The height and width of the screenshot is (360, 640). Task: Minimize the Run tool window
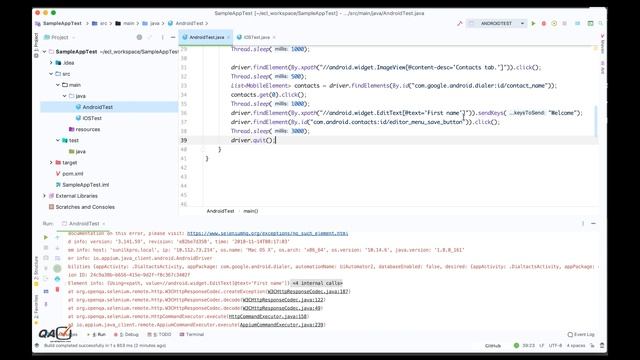593,223
